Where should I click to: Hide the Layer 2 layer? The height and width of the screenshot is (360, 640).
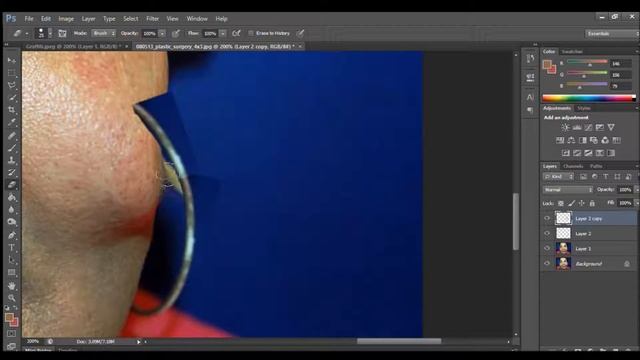tap(547, 233)
